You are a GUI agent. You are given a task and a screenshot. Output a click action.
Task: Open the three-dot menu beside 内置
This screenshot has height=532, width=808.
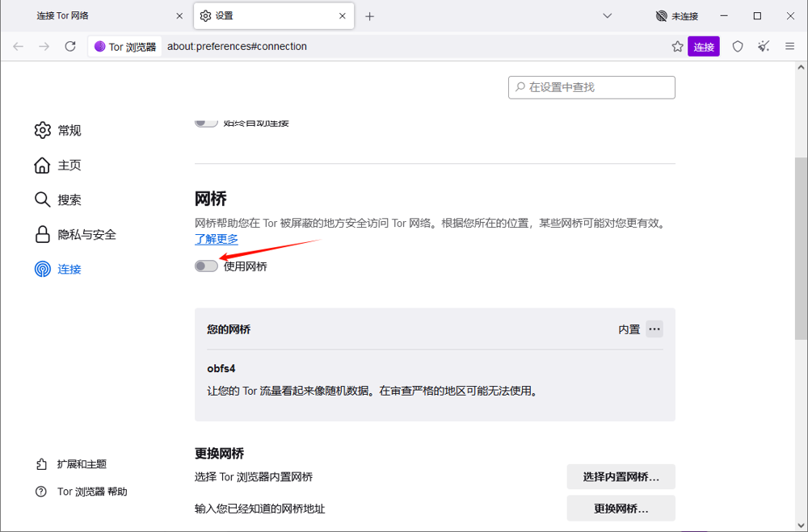(x=654, y=329)
